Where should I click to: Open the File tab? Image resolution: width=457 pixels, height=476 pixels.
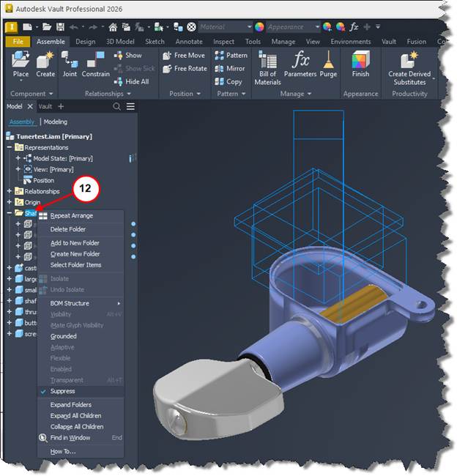click(x=18, y=42)
